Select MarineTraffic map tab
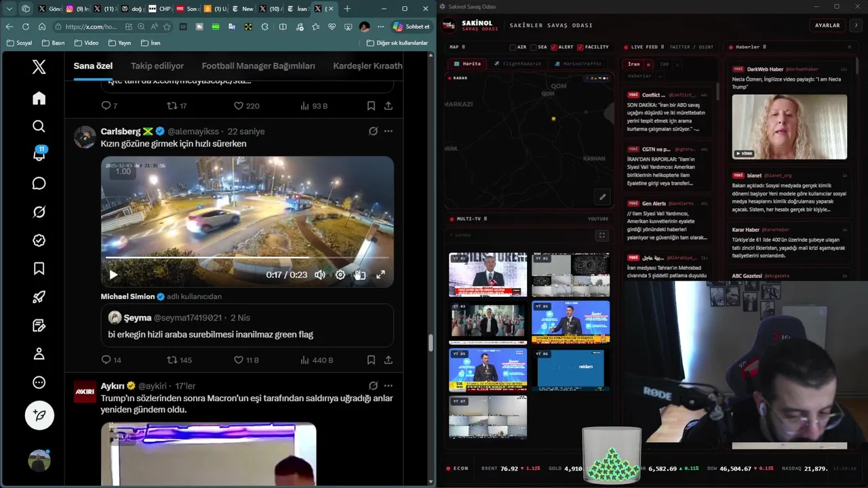868x488 pixels. [x=578, y=64]
